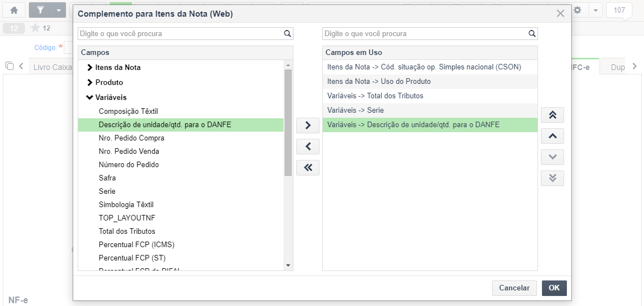Viewport: 644px width, 306px height.
Task: Remove selected field with left arrow
Action: click(x=308, y=147)
